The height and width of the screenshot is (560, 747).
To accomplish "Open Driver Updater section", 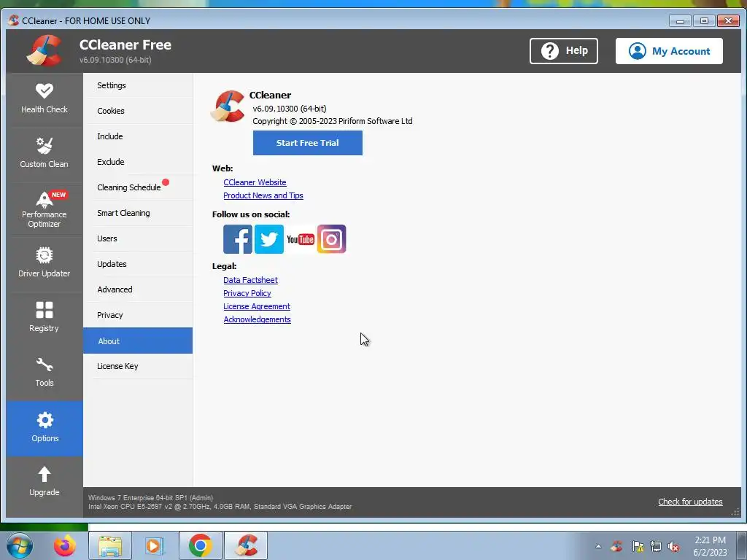I will pos(44,264).
